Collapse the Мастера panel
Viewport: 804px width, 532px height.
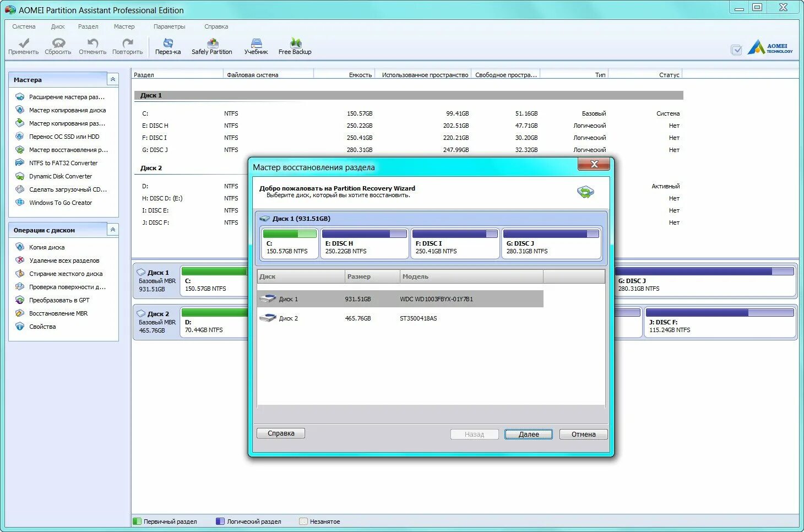112,79
